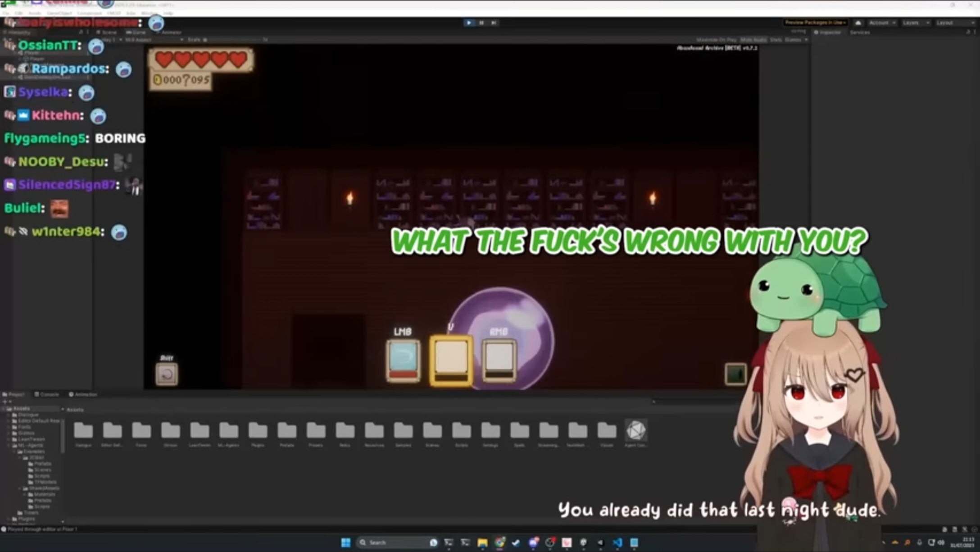Open the Console tab

coord(47,394)
